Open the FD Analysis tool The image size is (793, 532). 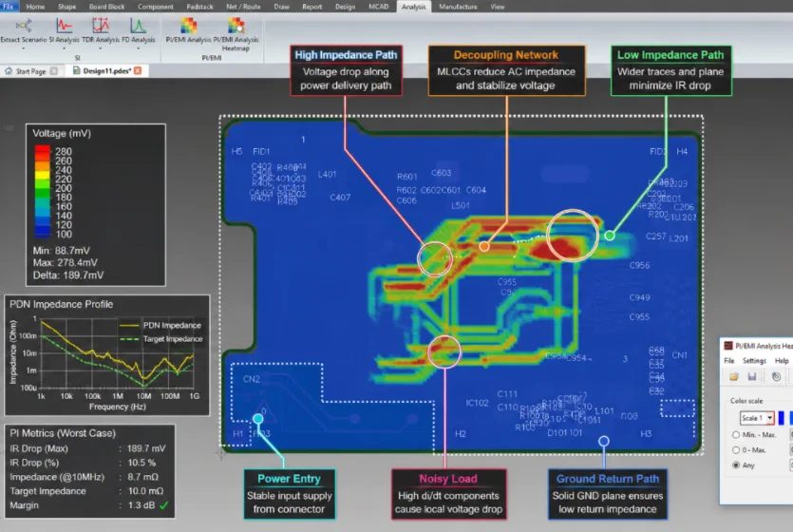click(138, 30)
